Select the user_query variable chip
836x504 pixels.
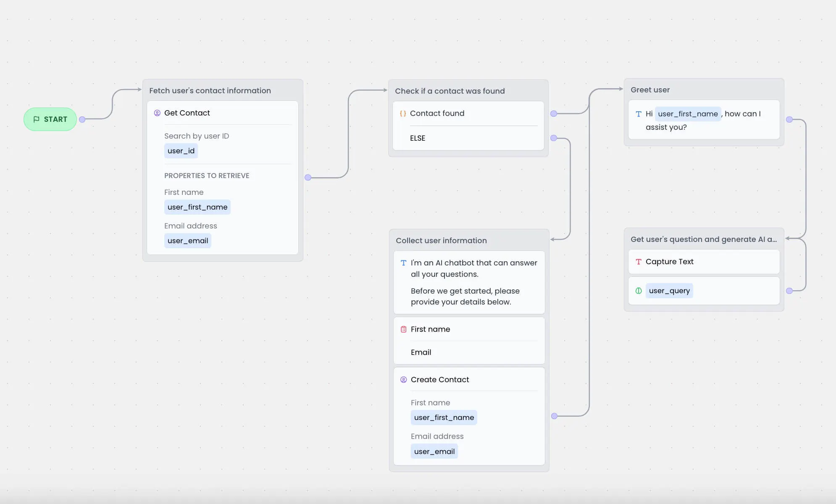point(669,291)
